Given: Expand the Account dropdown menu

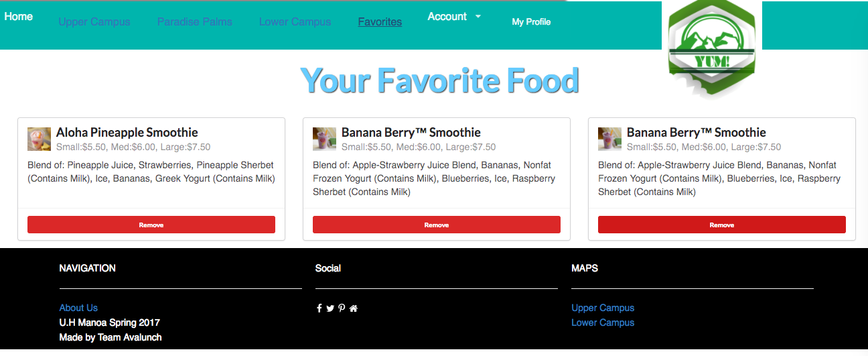Looking at the screenshot, I should point(455,17).
